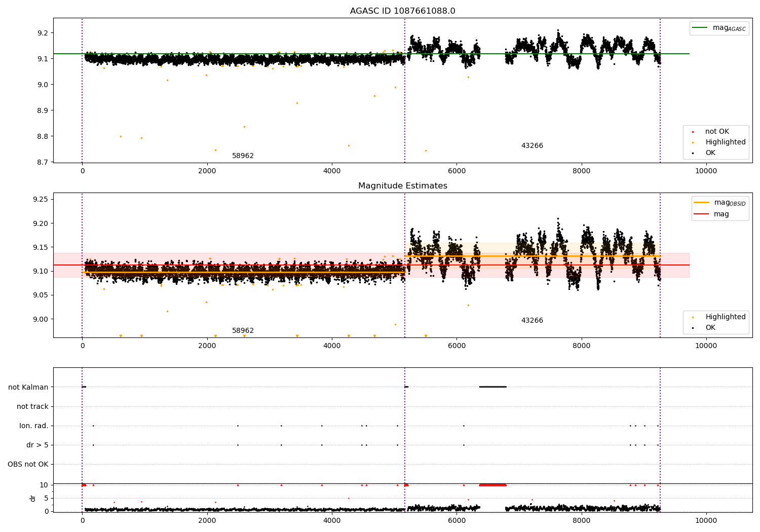Viewport: 760px width, 532px height.
Task: Click the 8.9 y-axis tick label
Action: point(43,110)
